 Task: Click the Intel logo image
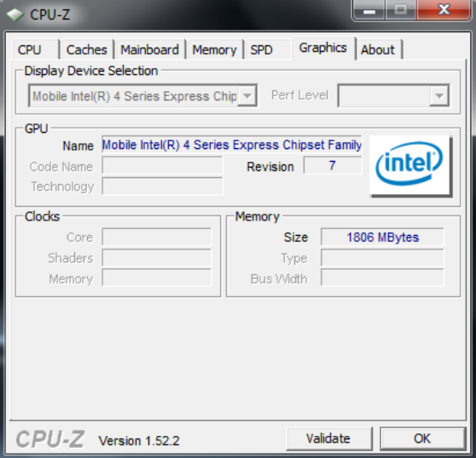point(410,166)
